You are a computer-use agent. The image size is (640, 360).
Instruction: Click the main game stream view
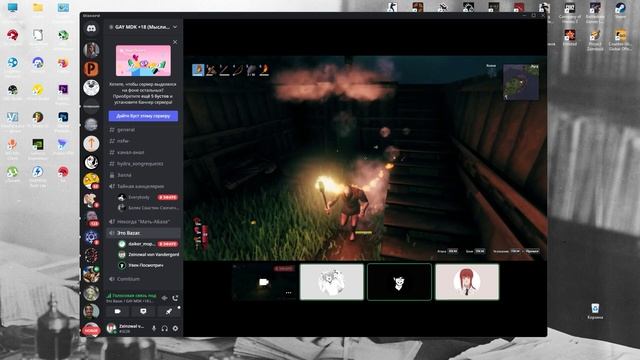tap(365, 158)
